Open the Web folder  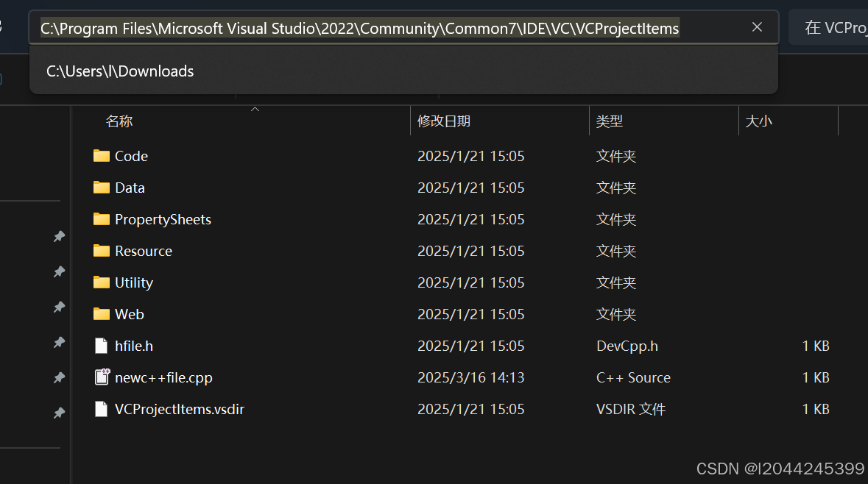tap(129, 314)
